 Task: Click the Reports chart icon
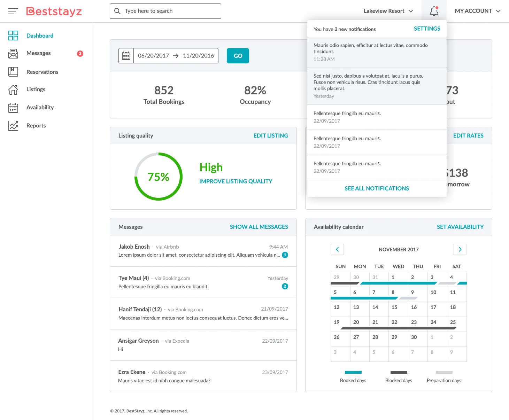click(x=13, y=126)
